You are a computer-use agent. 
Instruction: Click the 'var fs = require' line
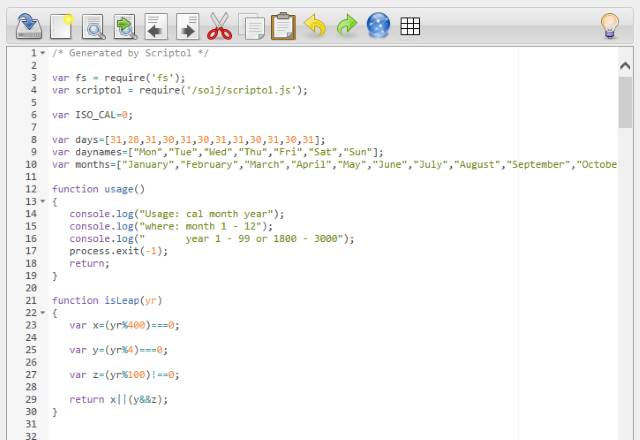[118, 78]
